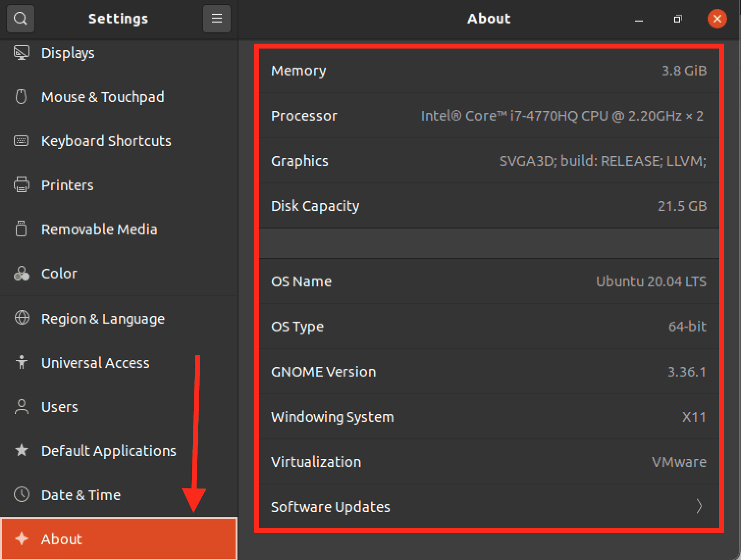Click the OS Type label

[x=297, y=327]
